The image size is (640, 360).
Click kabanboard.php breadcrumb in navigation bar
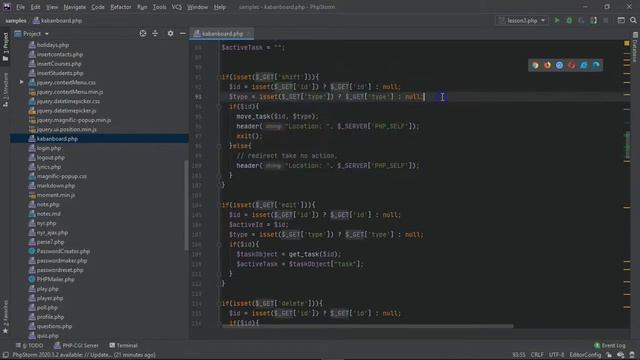(58, 20)
